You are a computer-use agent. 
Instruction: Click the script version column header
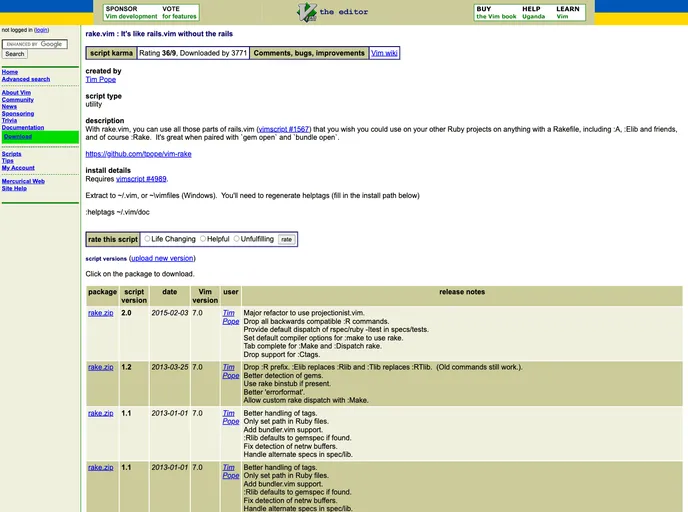tap(134, 296)
